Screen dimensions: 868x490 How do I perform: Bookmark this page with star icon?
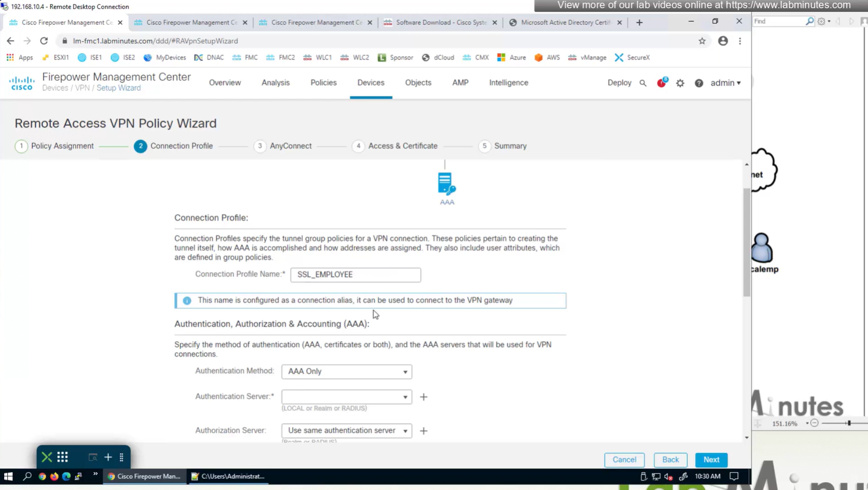click(702, 41)
